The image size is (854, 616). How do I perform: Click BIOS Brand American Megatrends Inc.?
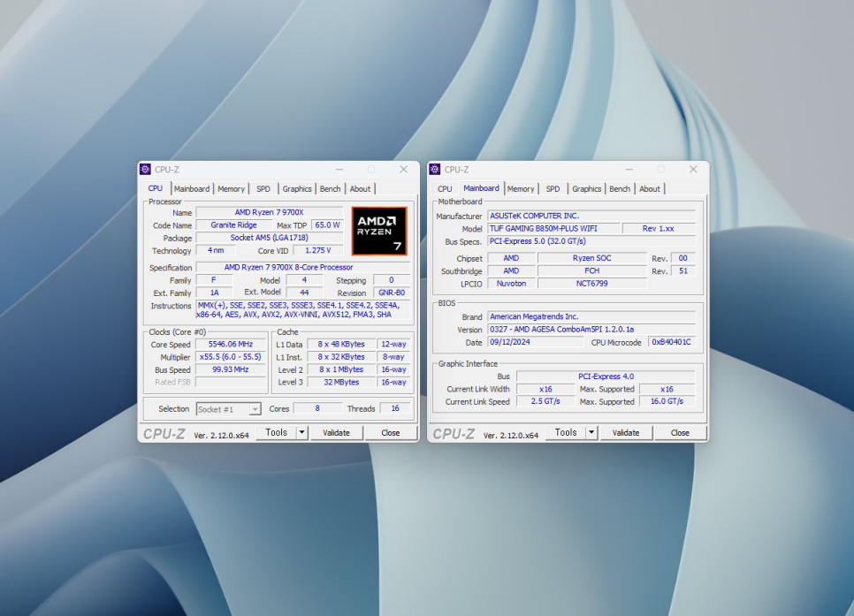pos(591,316)
